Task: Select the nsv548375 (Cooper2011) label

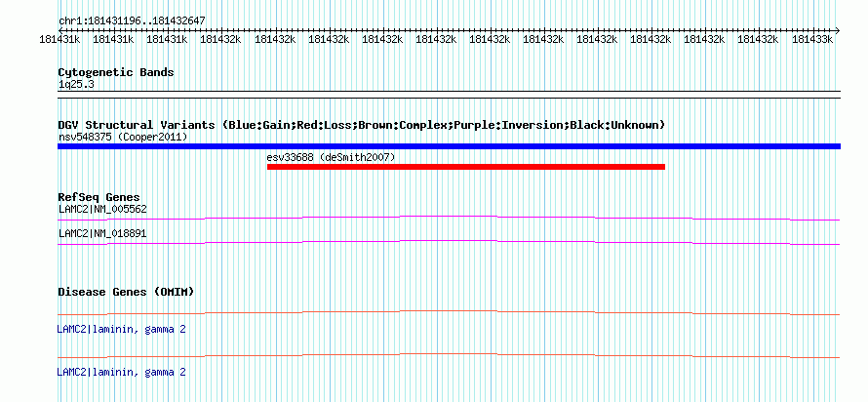Action: point(123,137)
